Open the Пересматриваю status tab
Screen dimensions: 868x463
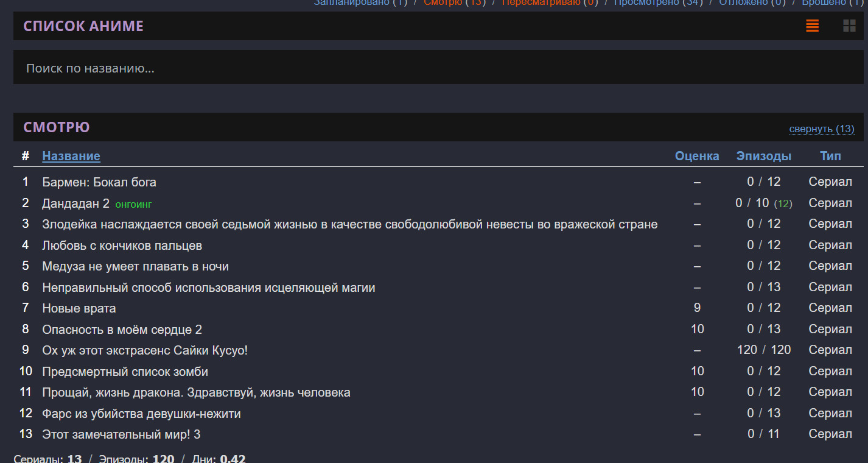pyautogui.click(x=549, y=3)
